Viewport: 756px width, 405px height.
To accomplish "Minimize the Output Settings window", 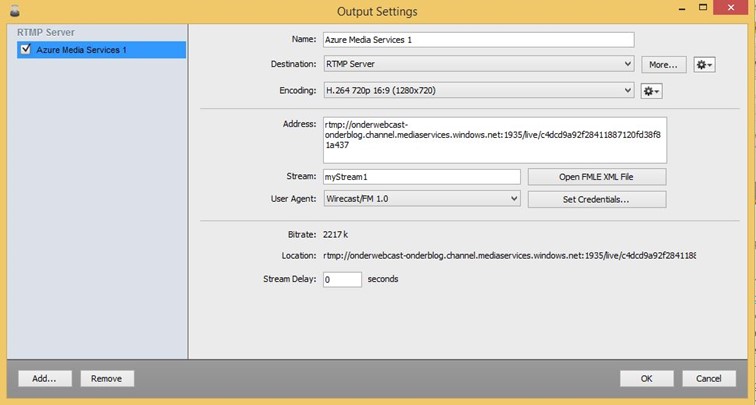I will (682, 9).
